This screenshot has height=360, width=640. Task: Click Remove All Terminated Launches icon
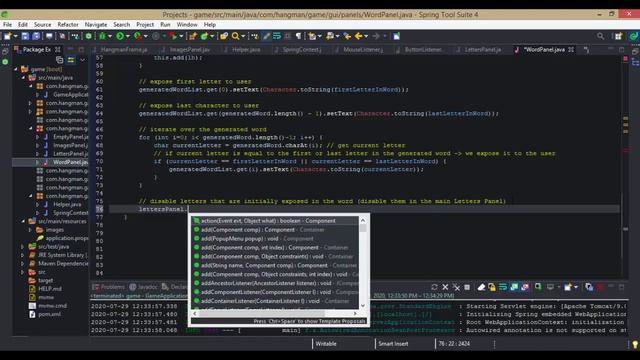click(x=456, y=287)
